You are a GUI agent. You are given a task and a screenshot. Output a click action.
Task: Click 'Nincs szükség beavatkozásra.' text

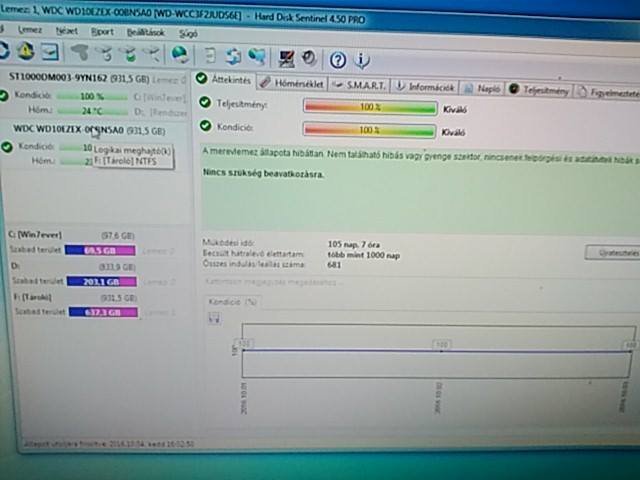[263, 173]
